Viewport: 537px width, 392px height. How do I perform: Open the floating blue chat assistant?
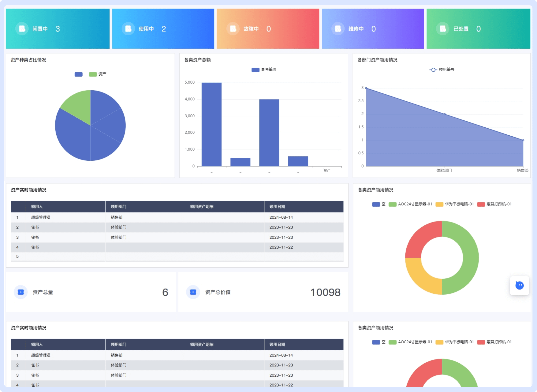pyautogui.click(x=520, y=285)
